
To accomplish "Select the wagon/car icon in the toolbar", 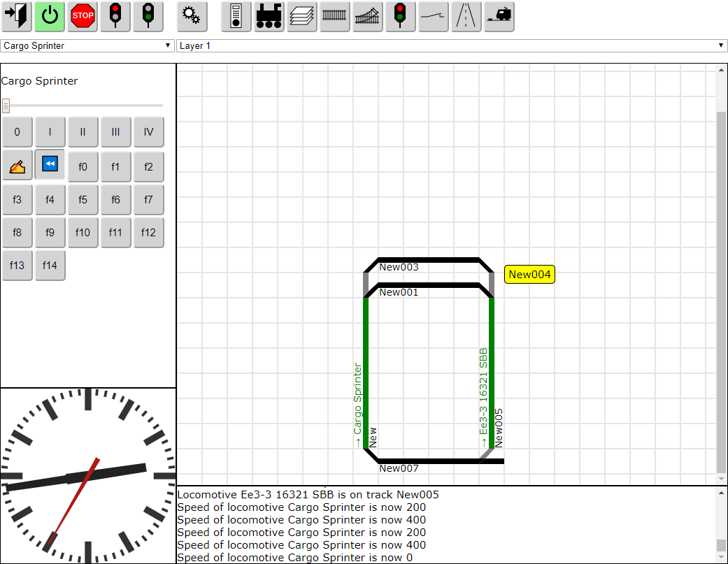I will [499, 16].
